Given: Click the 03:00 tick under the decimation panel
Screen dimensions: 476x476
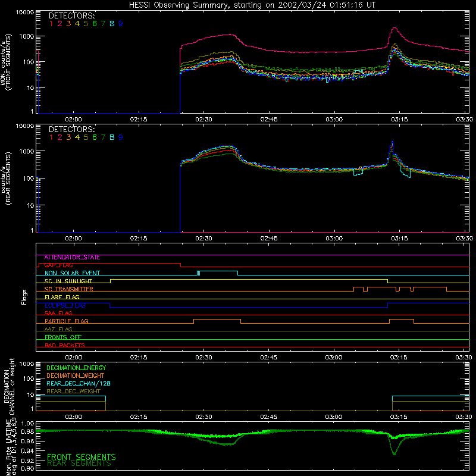Looking at the screenshot, I should point(334,417).
